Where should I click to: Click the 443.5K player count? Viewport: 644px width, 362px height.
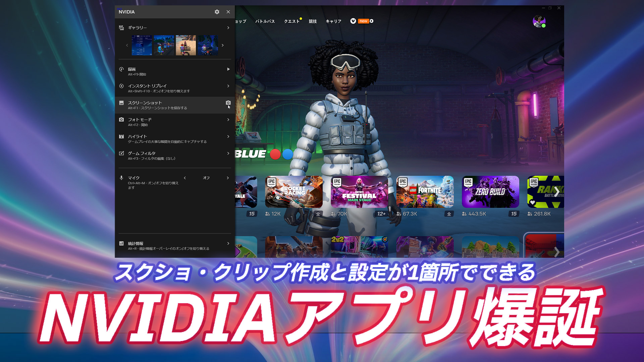[x=477, y=214]
